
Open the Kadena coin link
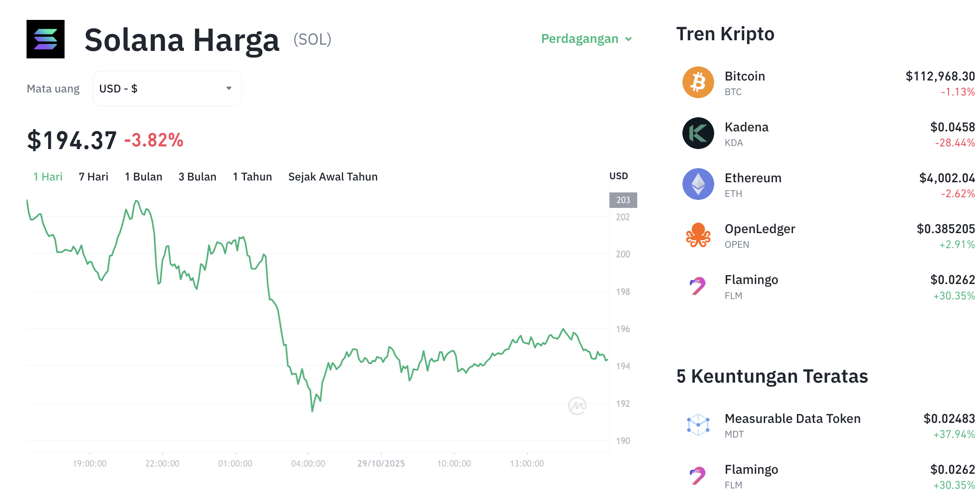click(746, 127)
